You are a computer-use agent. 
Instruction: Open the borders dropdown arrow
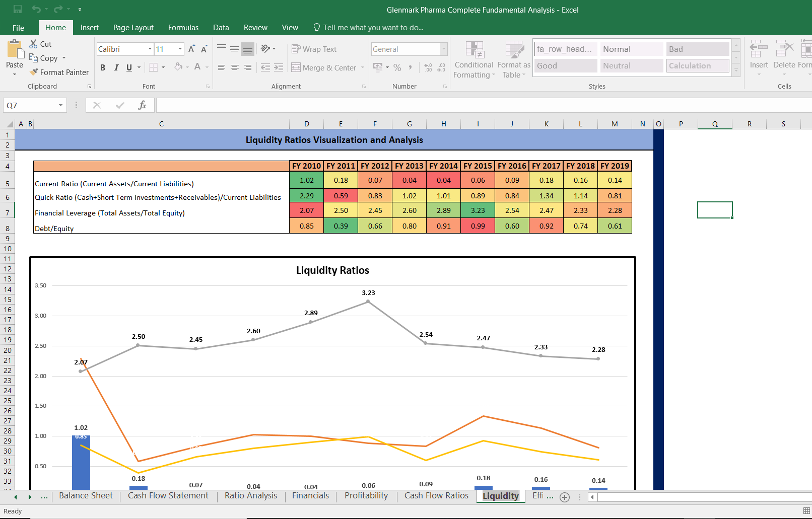[x=163, y=67]
